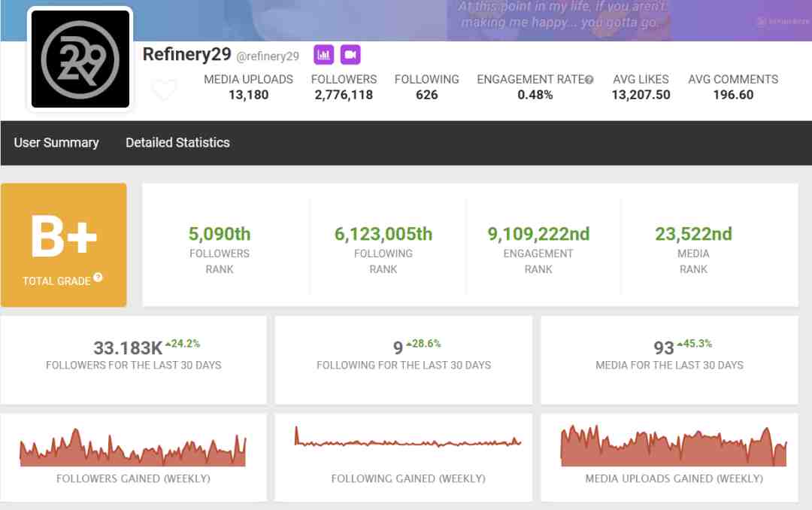Viewport: 812px width, 510px height.
Task: Click the 28.6% following growth indicator
Action: tap(423, 344)
